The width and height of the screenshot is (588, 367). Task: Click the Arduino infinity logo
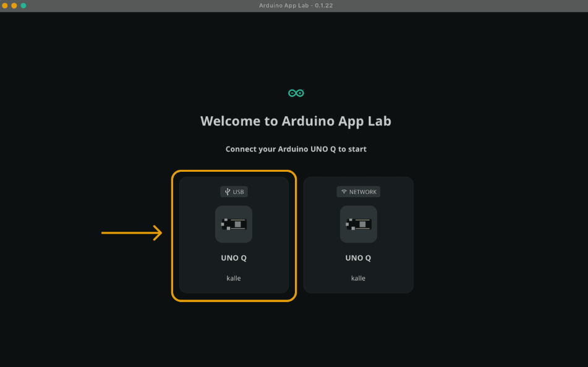click(x=296, y=93)
